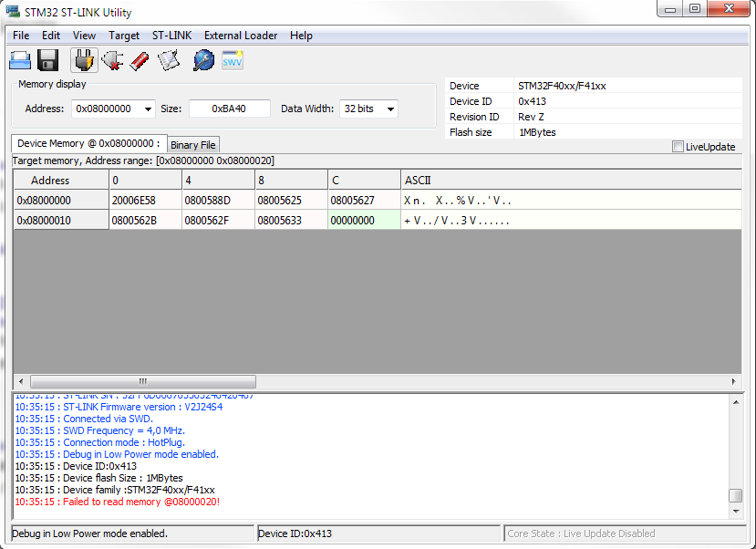Image resolution: width=756 pixels, height=549 pixels.
Task: Open the Edit menu
Action: coord(51,36)
